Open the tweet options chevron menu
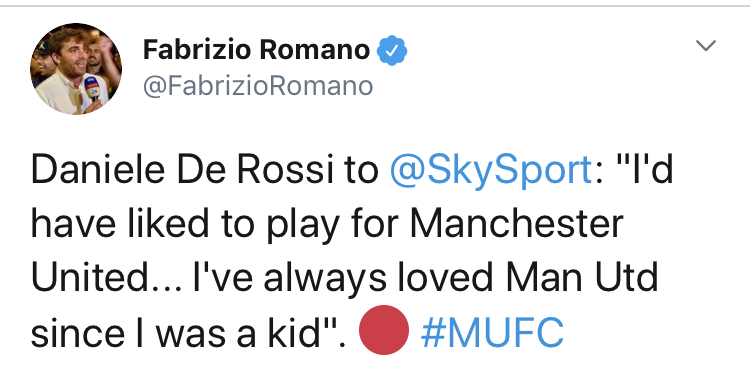 706,45
